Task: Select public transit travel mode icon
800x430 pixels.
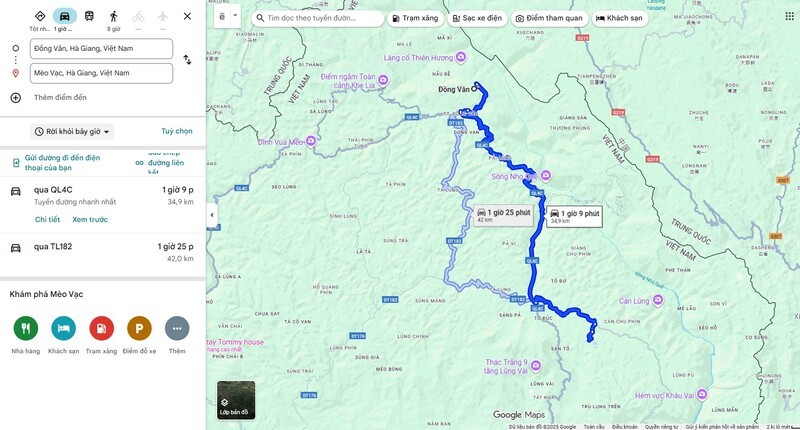Action: (x=89, y=16)
